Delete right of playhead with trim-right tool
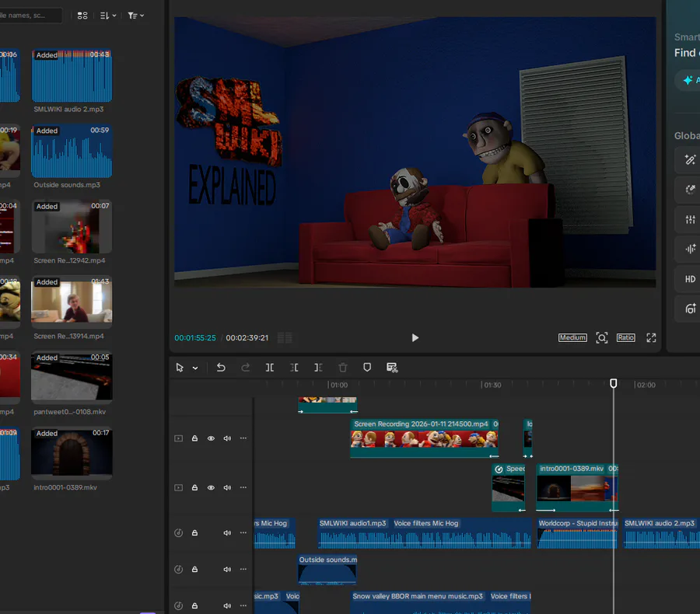The height and width of the screenshot is (614, 700). [x=318, y=368]
